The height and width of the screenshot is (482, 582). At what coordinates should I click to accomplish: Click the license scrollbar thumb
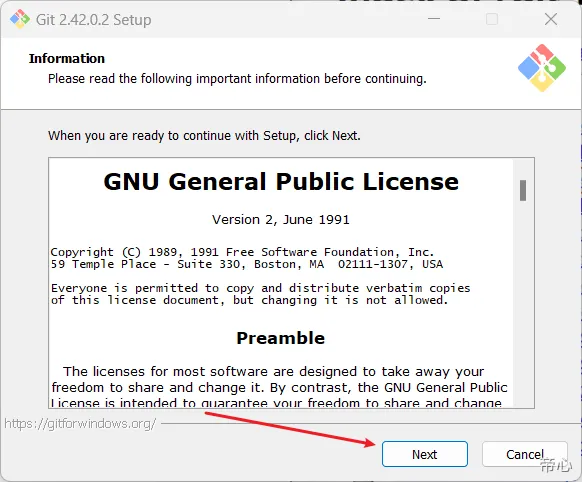coord(523,190)
